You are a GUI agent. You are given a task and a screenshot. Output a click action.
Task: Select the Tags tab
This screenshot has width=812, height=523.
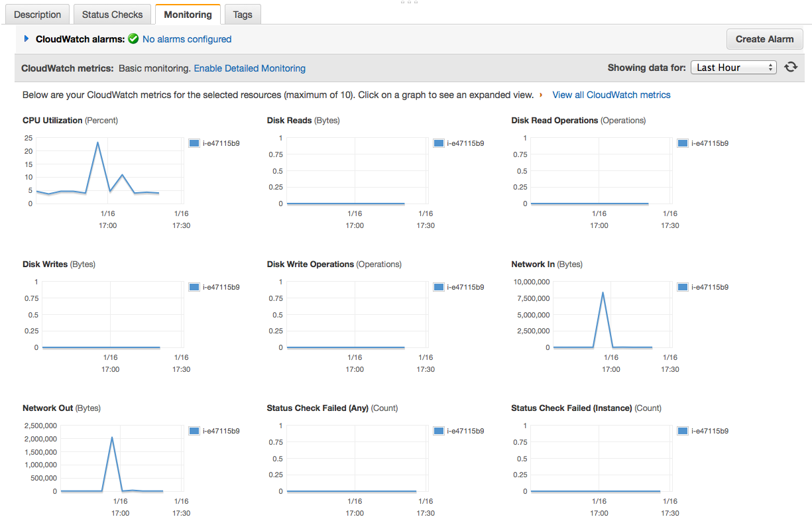[243, 14]
